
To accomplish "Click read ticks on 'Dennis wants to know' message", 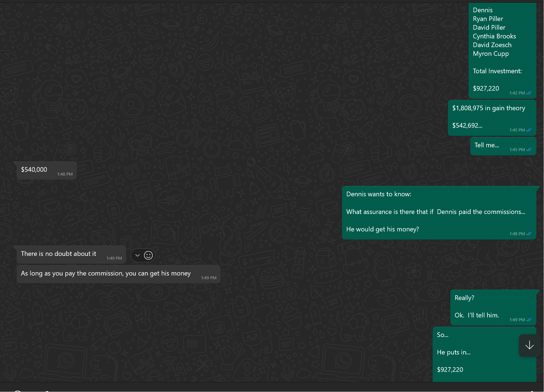I will coord(529,234).
